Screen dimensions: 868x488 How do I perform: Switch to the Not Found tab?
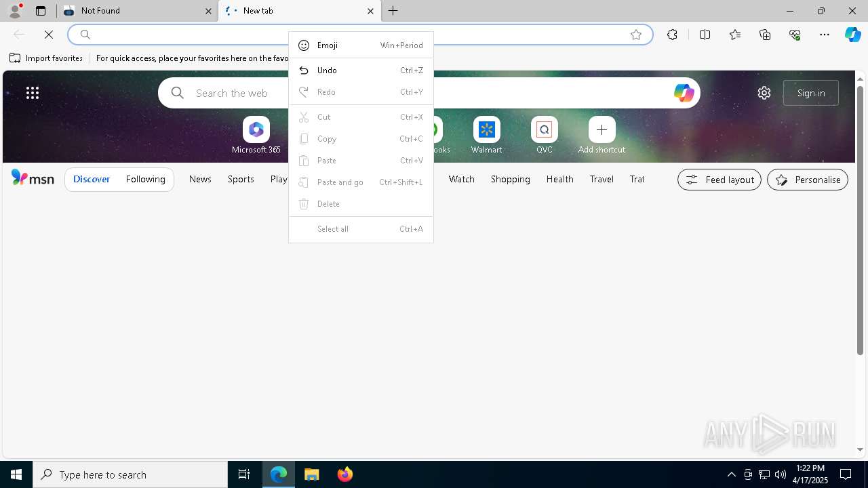[138, 11]
